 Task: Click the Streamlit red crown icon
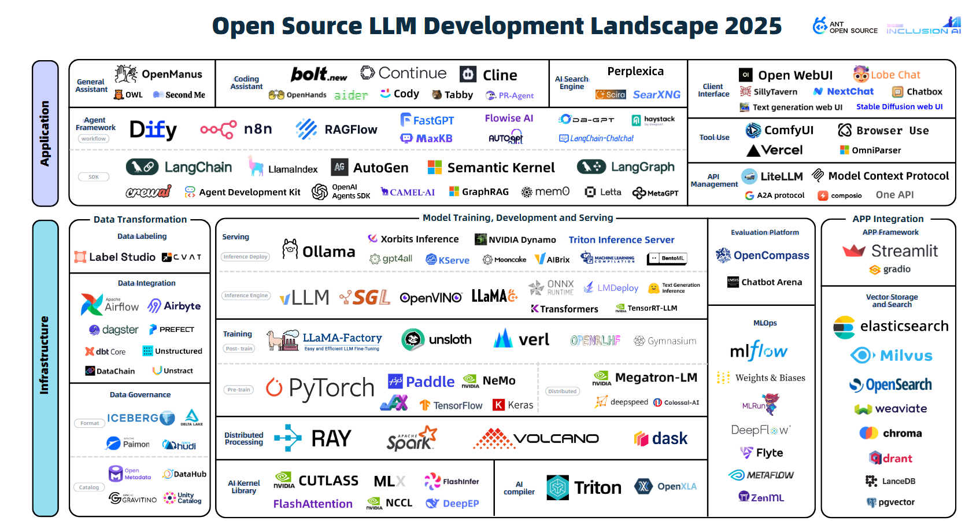pyautogui.click(x=854, y=251)
